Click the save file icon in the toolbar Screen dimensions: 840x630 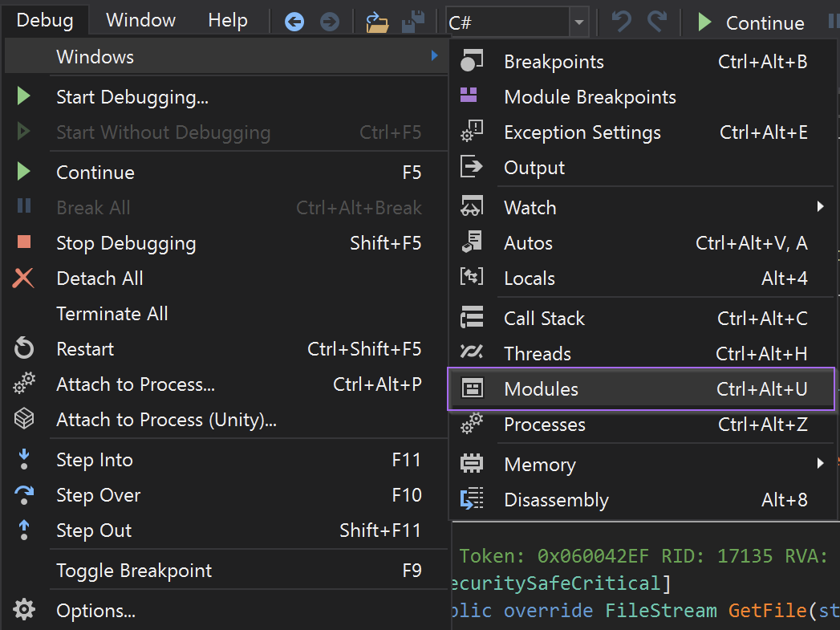click(412, 22)
